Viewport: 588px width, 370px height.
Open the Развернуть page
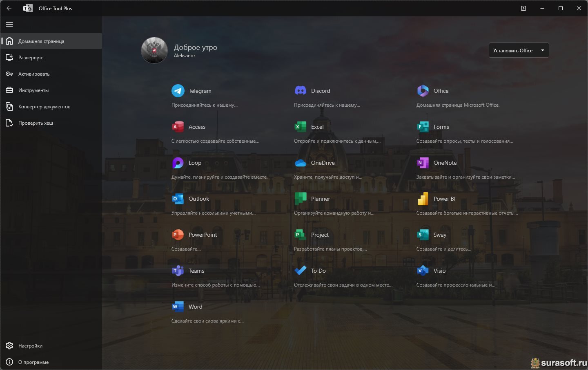[x=51, y=57]
